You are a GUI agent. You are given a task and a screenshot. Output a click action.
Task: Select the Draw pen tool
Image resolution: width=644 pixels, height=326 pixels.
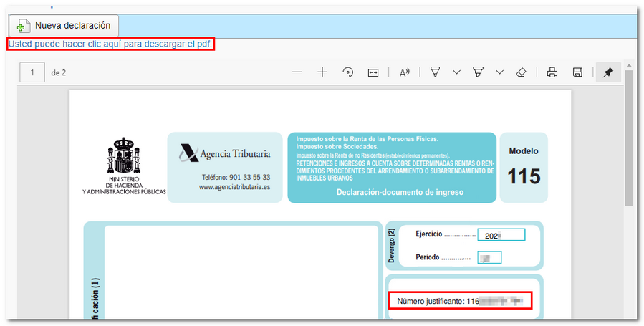click(435, 72)
